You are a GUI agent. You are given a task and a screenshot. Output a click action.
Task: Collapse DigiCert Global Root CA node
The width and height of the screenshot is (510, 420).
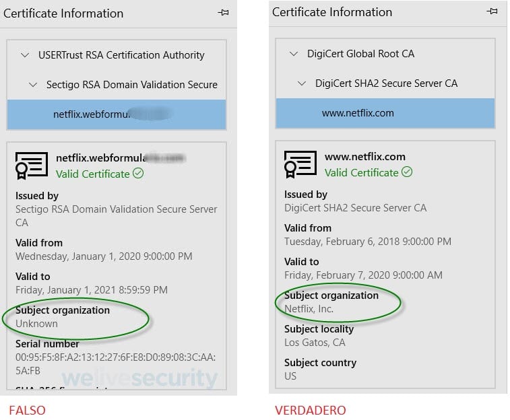(x=294, y=54)
